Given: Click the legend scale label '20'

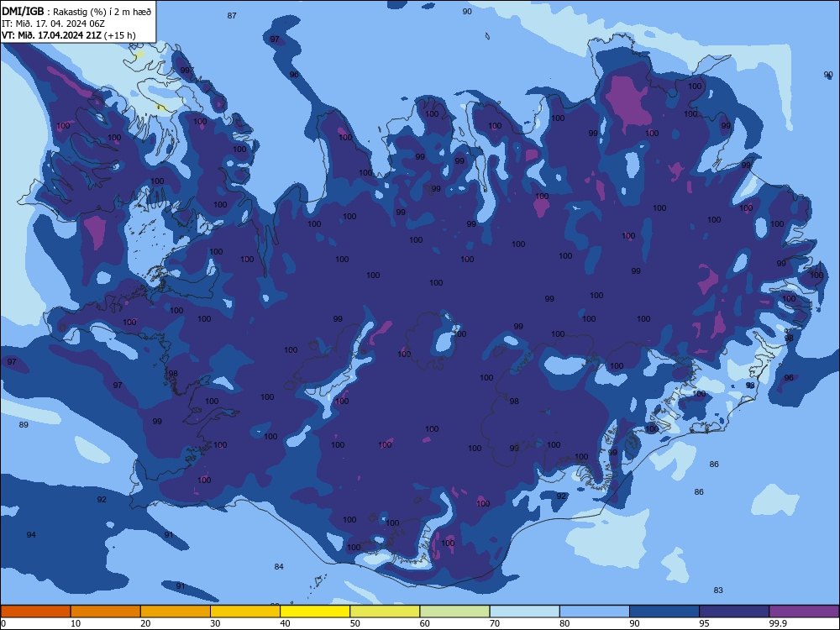Looking at the screenshot, I should 145,623.
